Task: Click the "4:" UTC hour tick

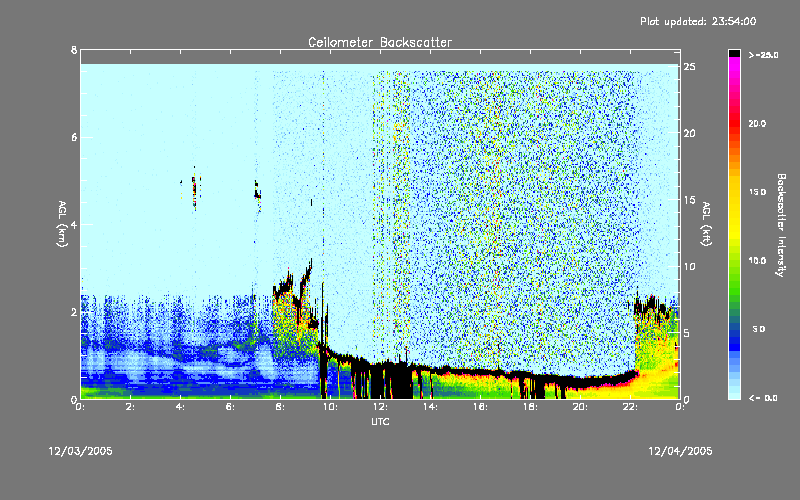Action: coord(181,407)
